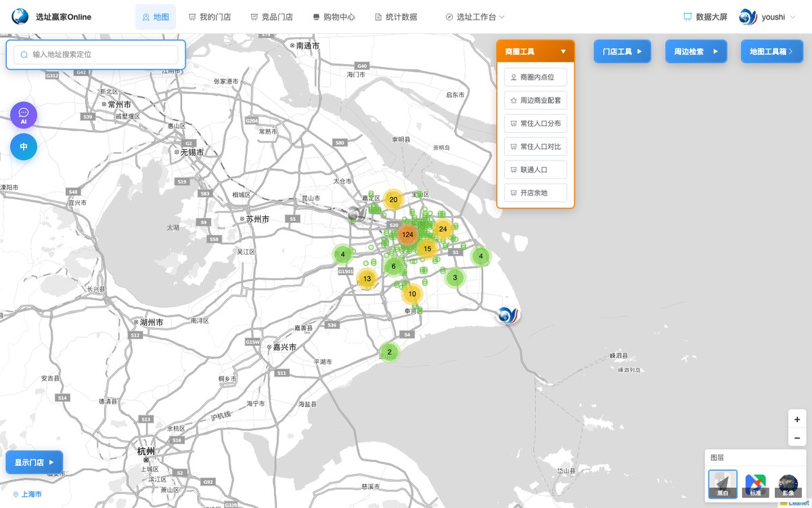Click the yellow 24 store cluster
Image resolution: width=812 pixels, height=508 pixels.
click(443, 229)
